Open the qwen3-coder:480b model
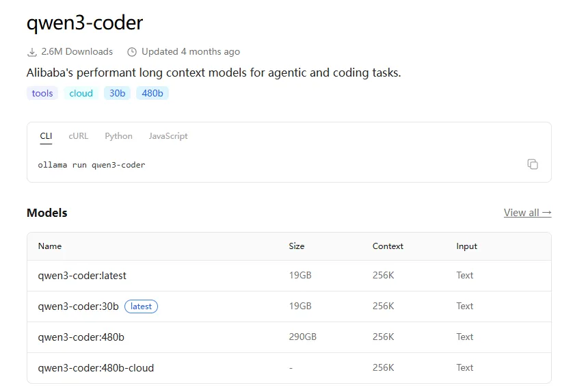This screenshot has height=392, width=571. tap(81, 337)
